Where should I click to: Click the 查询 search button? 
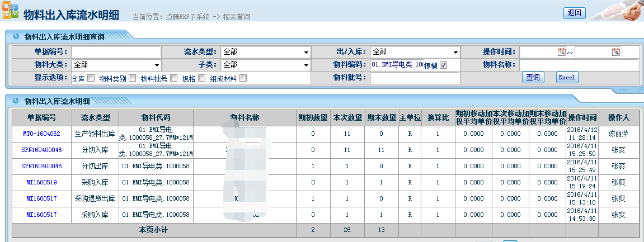pos(533,78)
